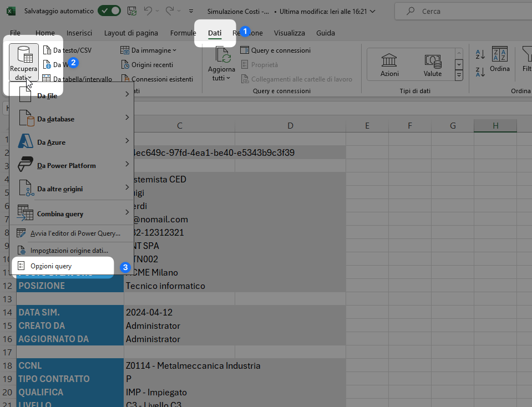Select column header F

[410, 126]
